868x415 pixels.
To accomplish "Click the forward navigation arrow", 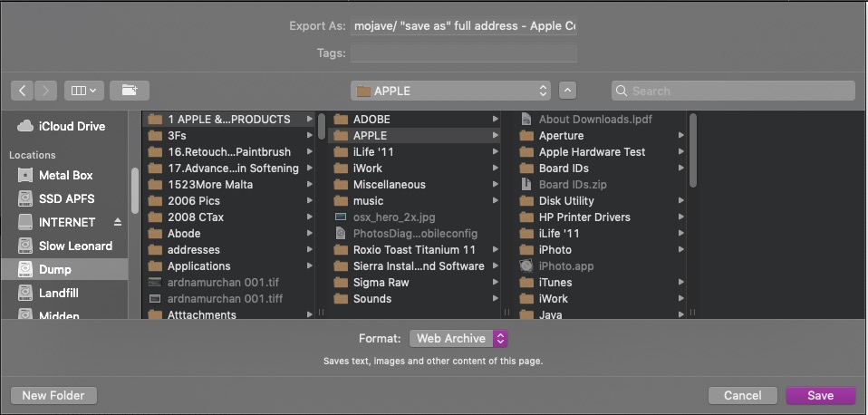I will pos(46,91).
